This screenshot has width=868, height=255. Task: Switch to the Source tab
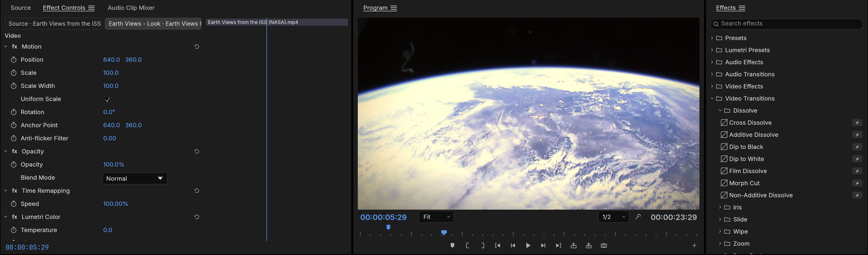21,8
